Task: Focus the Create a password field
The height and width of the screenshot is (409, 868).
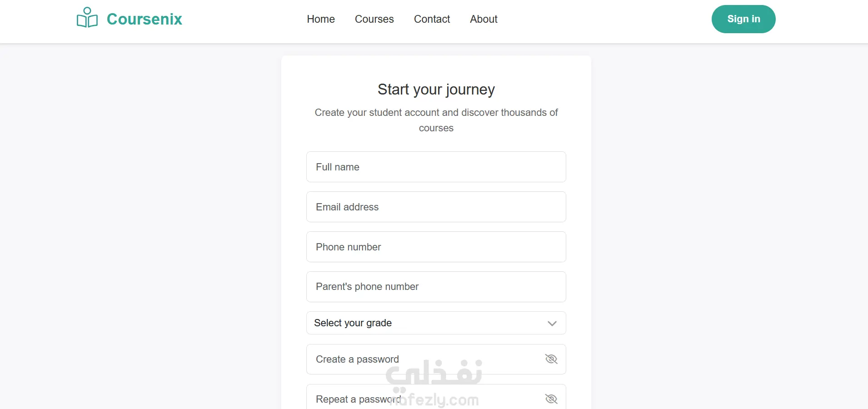Action: (x=423, y=359)
